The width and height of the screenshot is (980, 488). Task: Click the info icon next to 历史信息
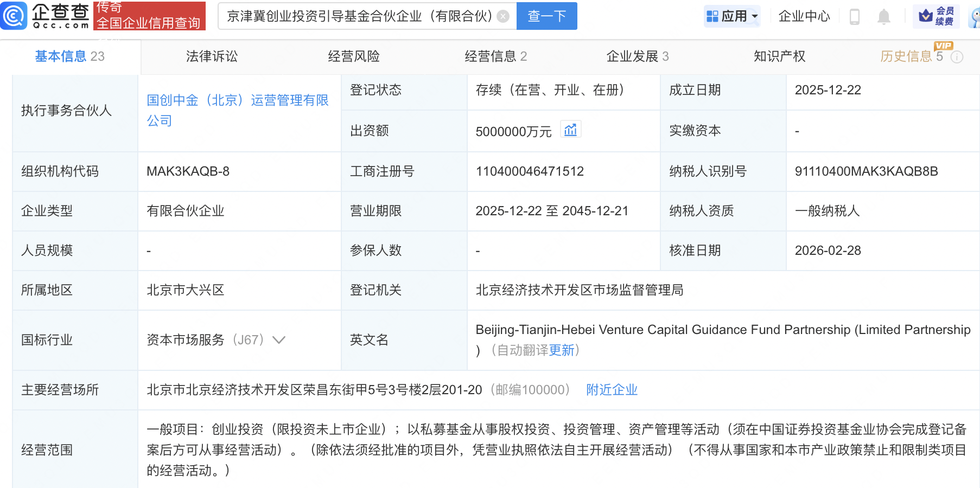[x=957, y=57]
